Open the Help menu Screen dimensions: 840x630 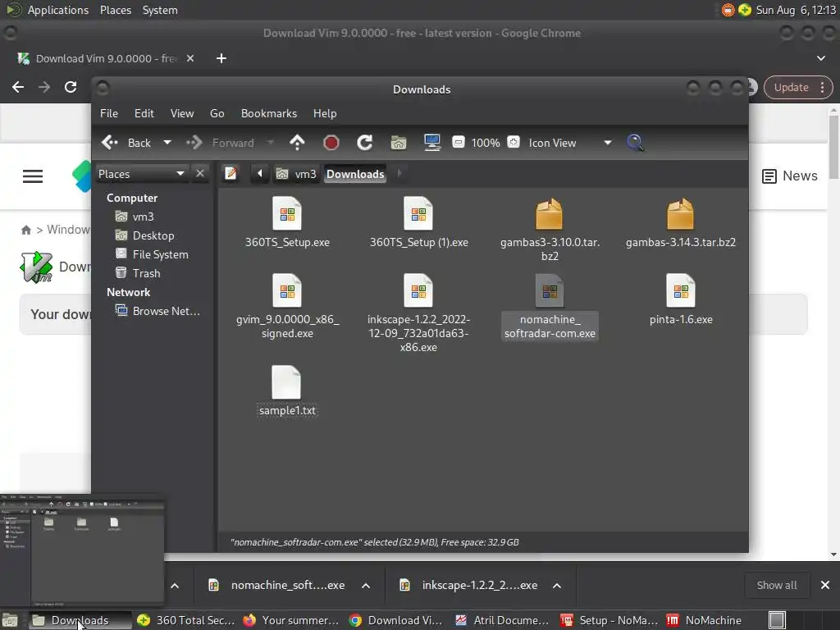pos(325,113)
